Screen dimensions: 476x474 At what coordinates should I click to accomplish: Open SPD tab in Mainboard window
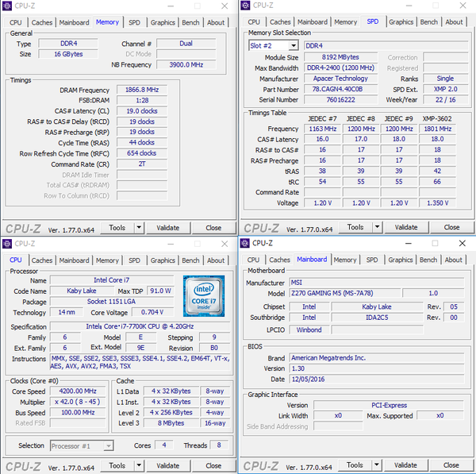372,260
